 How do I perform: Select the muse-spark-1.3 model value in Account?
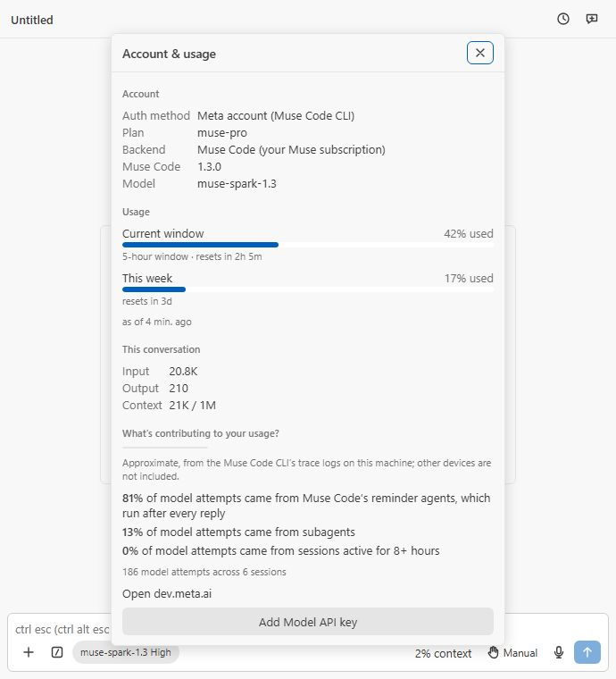click(237, 184)
